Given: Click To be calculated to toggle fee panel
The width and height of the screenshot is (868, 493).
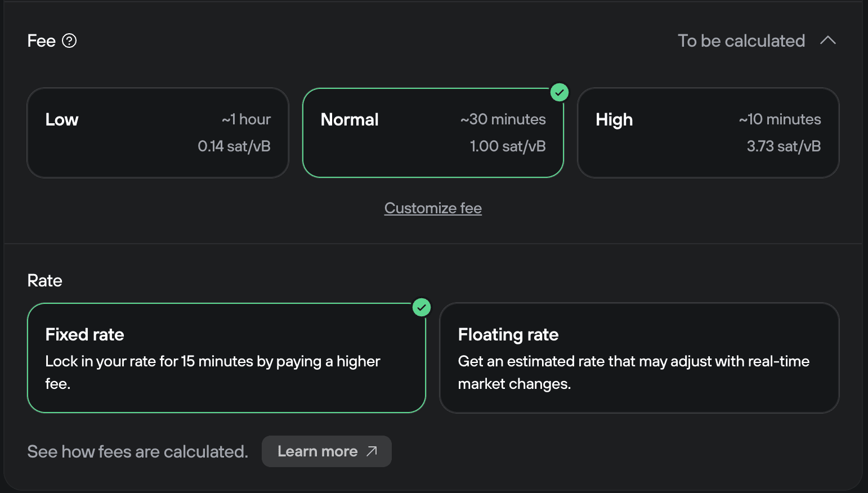Looking at the screenshot, I should tap(741, 40).
